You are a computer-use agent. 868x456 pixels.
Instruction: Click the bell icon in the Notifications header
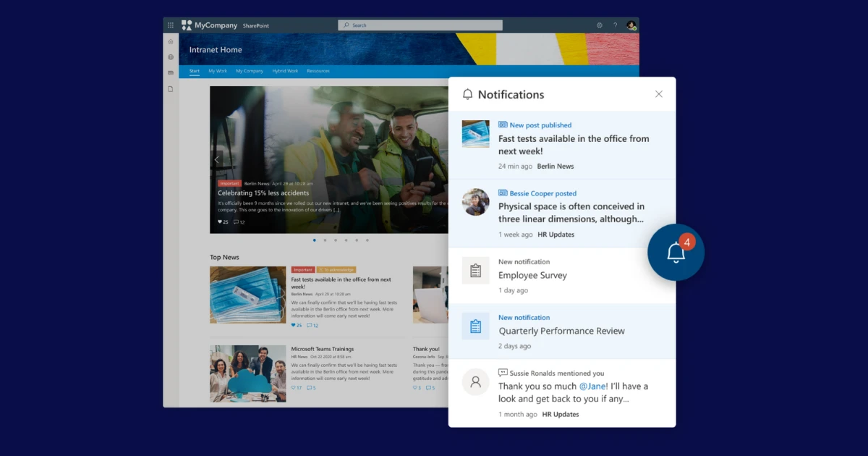tap(467, 94)
